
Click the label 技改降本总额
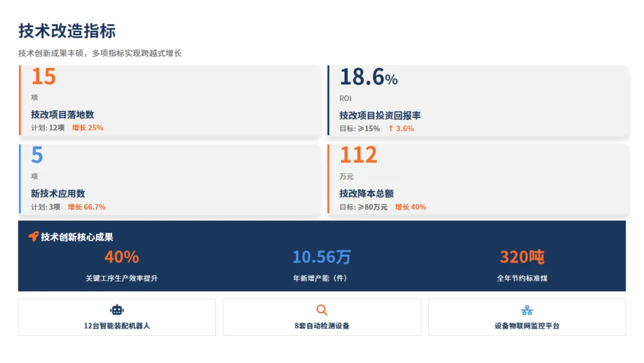click(x=366, y=193)
